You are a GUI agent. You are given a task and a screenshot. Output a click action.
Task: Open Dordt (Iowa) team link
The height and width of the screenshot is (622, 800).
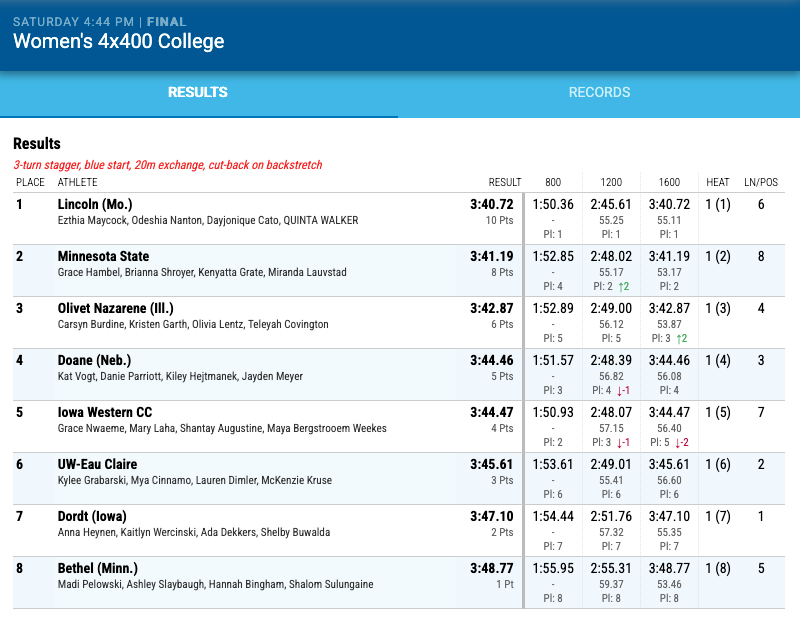click(x=92, y=516)
